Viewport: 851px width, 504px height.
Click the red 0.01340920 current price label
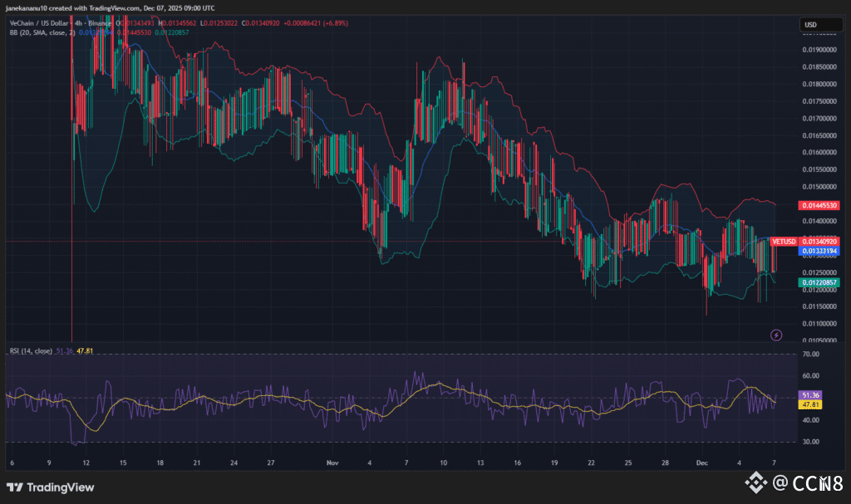pyautogui.click(x=819, y=242)
